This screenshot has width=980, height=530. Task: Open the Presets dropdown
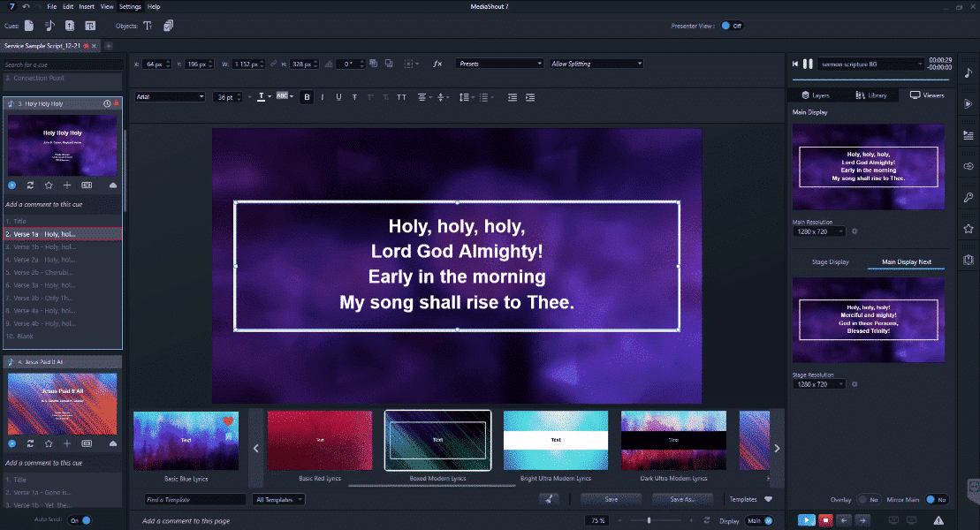499,63
